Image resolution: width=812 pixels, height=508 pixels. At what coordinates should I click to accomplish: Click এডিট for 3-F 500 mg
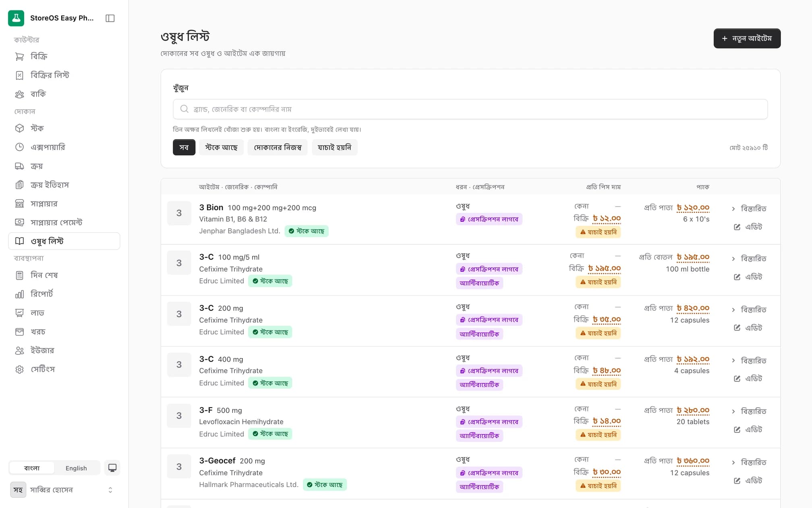(748, 429)
